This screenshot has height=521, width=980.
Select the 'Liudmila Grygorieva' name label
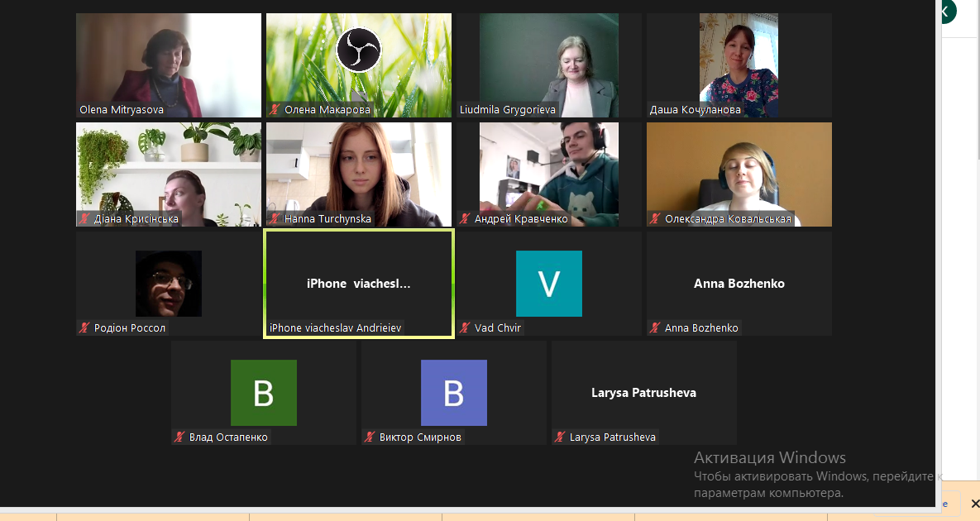pos(508,110)
